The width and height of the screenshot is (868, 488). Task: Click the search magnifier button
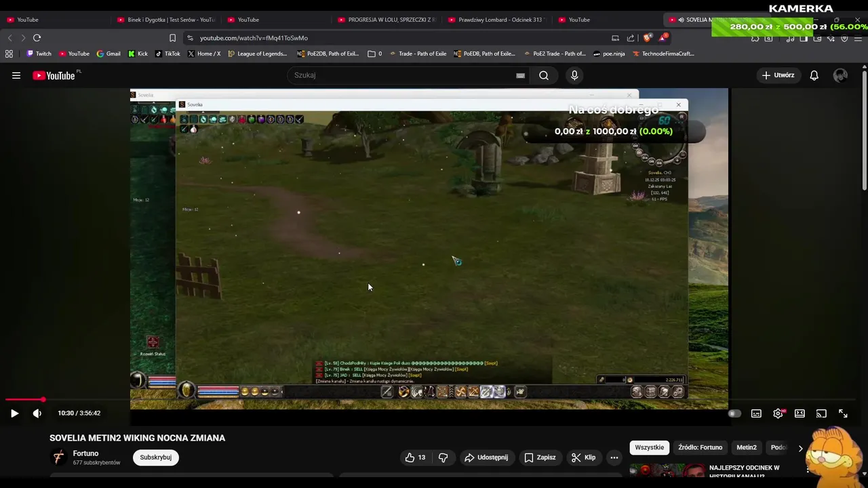coord(544,75)
